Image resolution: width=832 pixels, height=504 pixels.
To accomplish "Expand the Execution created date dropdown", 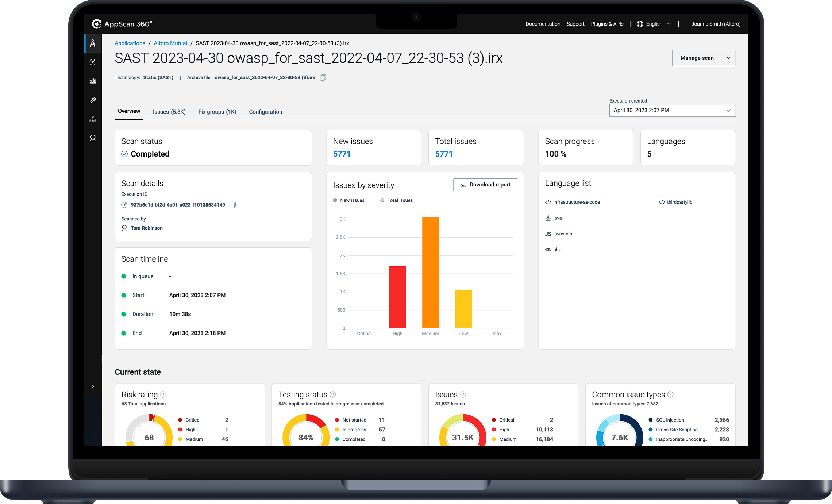I will 672,110.
